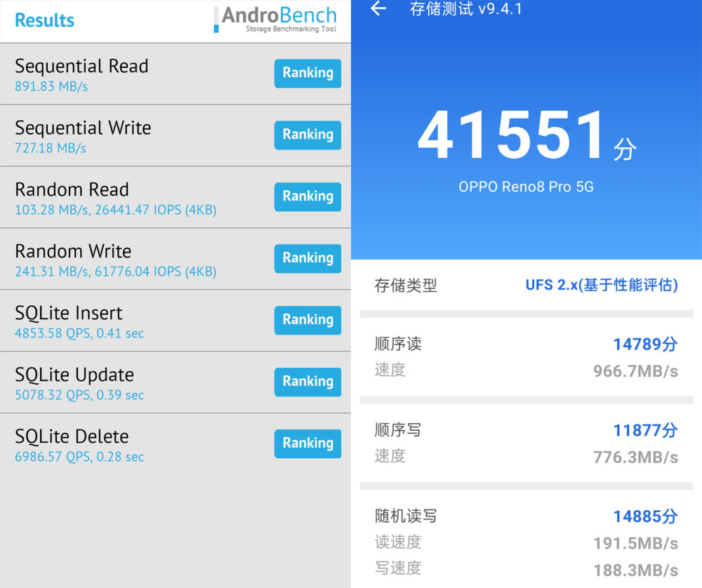Tap the back arrow in storage test header
This screenshot has height=588, width=702.
[x=378, y=9]
